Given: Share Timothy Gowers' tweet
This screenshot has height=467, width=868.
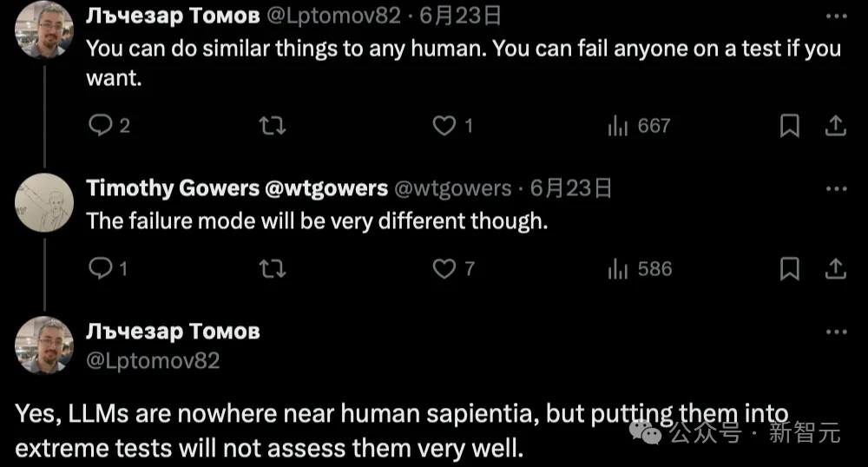Looking at the screenshot, I should [835, 269].
